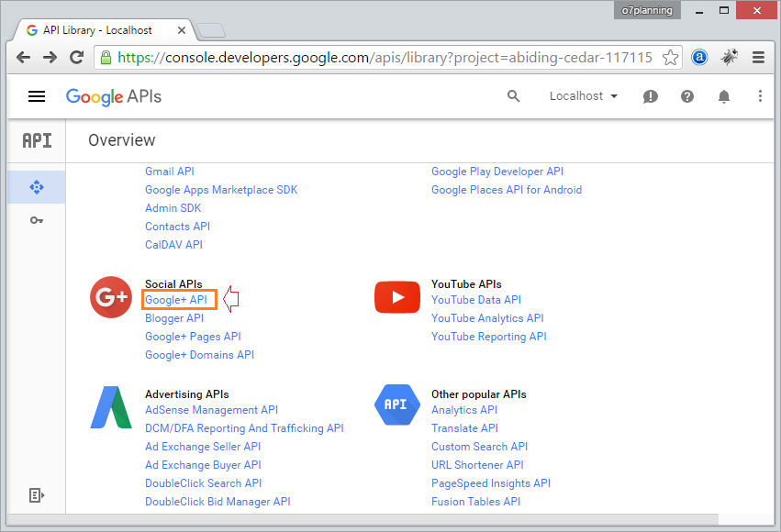Open the Localhost project dropdown
Viewport: 781px width, 532px height.
click(584, 96)
